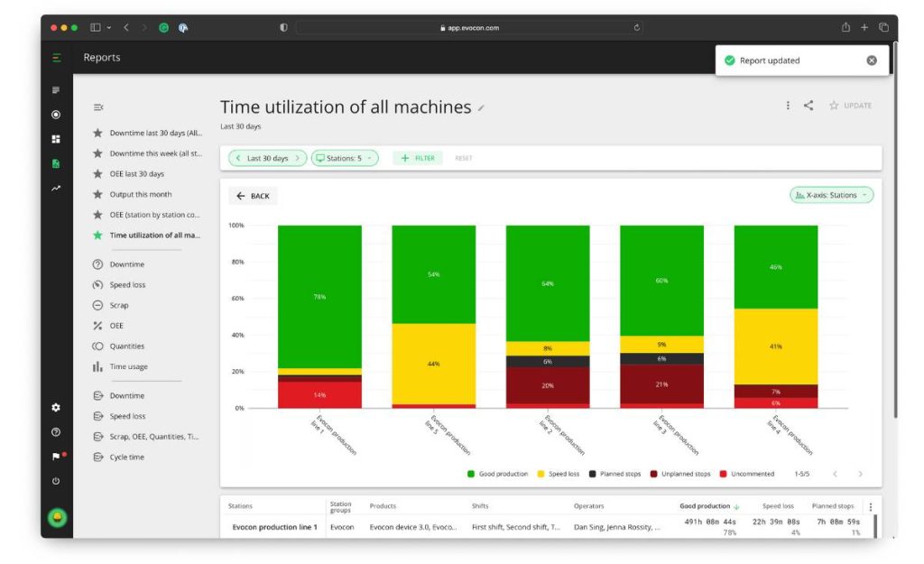The width and height of the screenshot is (924, 564).
Task: Open the OEE percent report
Action: [108, 326]
